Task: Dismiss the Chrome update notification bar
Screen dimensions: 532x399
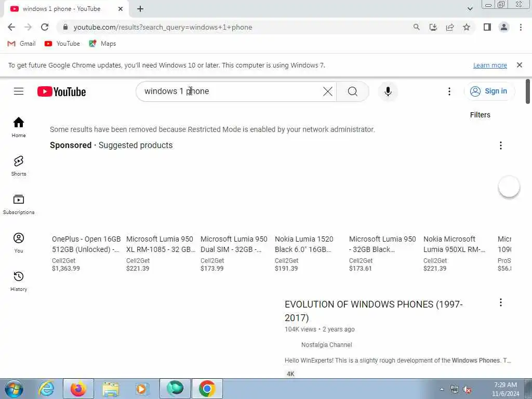Action: click(x=519, y=65)
